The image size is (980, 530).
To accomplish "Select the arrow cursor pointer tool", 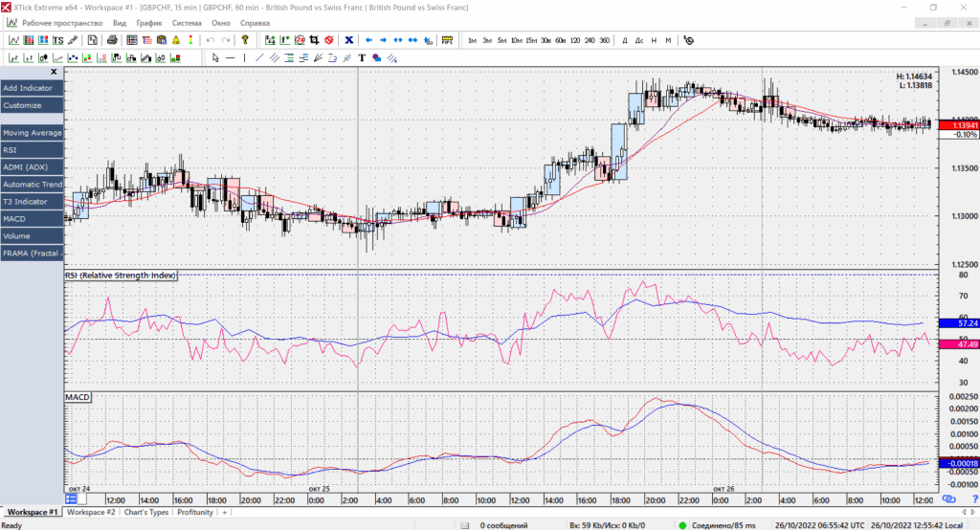I will pos(216,57).
